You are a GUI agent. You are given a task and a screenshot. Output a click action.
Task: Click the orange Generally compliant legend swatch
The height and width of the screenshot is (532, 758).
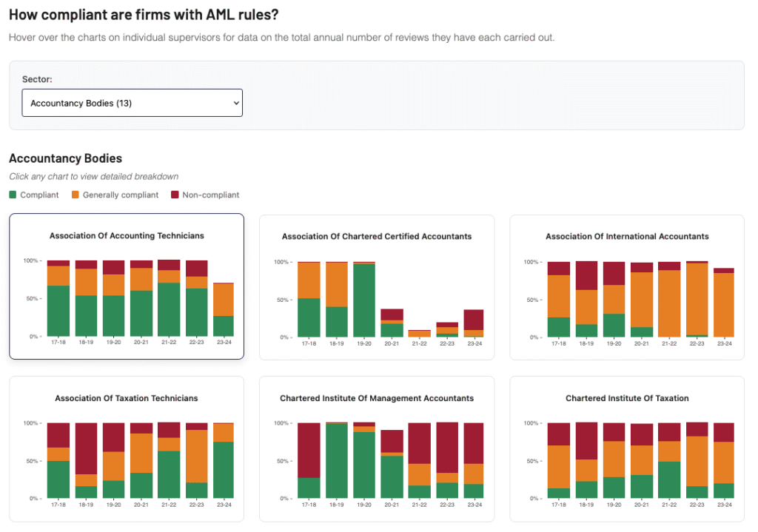[75, 195]
